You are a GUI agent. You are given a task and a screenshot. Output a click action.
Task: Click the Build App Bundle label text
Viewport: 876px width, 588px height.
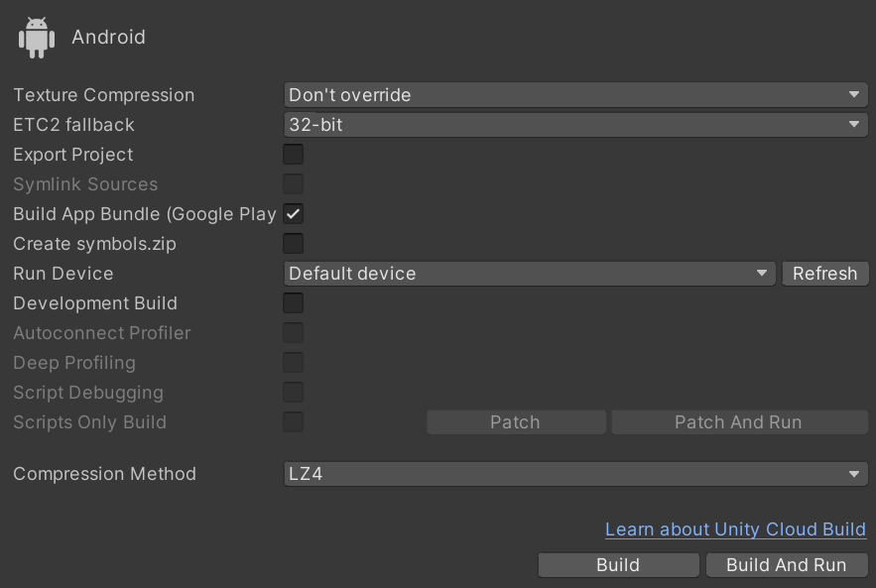point(145,214)
